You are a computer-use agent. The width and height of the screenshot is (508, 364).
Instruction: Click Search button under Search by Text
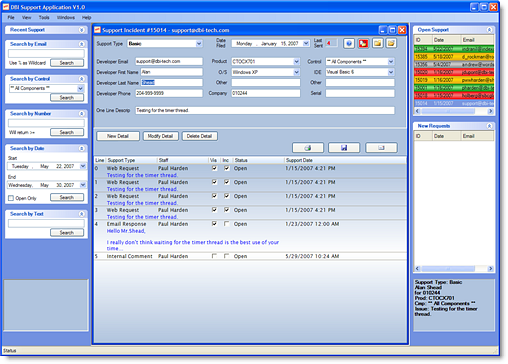(67, 233)
